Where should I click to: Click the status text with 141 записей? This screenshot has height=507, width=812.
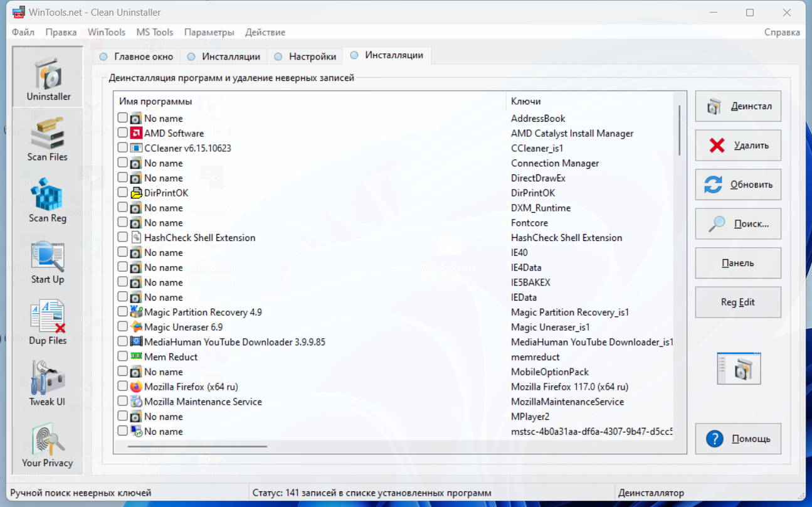pos(372,493)
